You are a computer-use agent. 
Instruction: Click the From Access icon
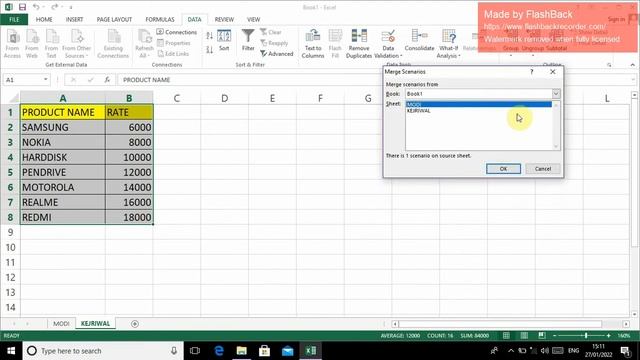[x=12, y=44]
